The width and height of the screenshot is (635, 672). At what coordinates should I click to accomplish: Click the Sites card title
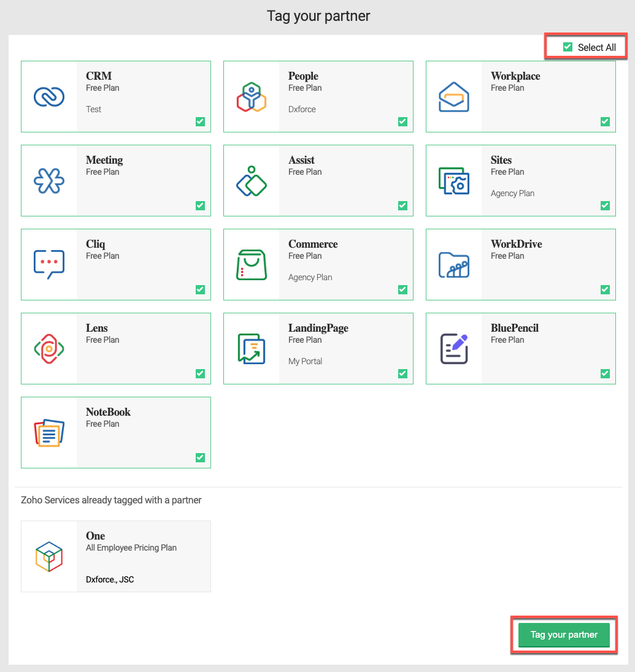(501, 160)
